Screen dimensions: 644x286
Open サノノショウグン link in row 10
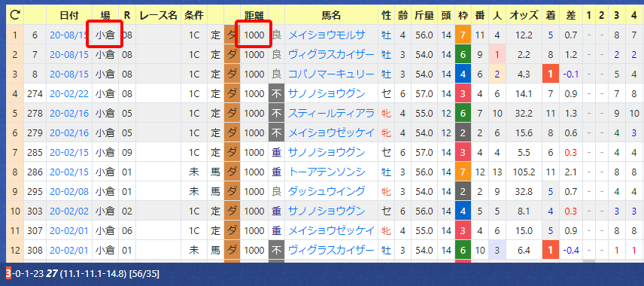(x=327, y=211)
